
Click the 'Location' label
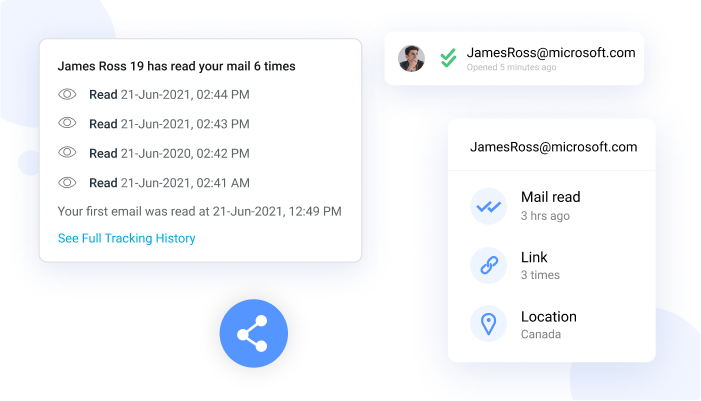click(549, 317)
